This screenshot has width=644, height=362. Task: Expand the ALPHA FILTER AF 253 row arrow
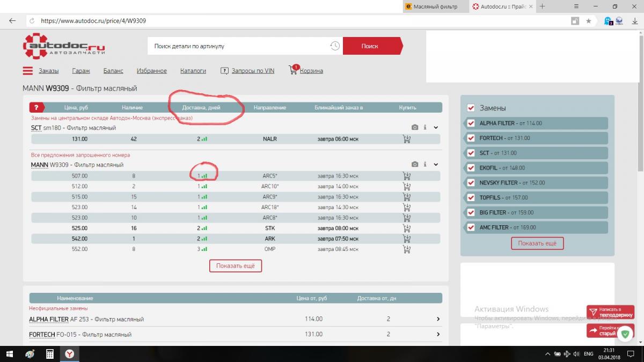click(438, 319)
